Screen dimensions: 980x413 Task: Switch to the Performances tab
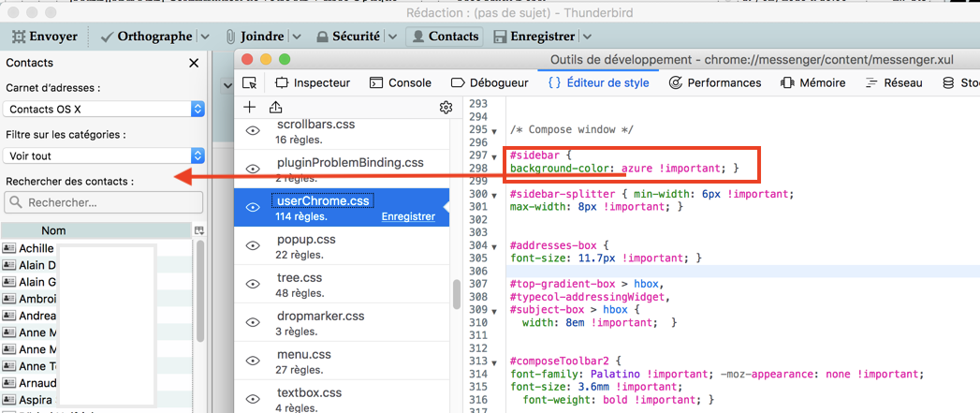[x=715, y=82]
